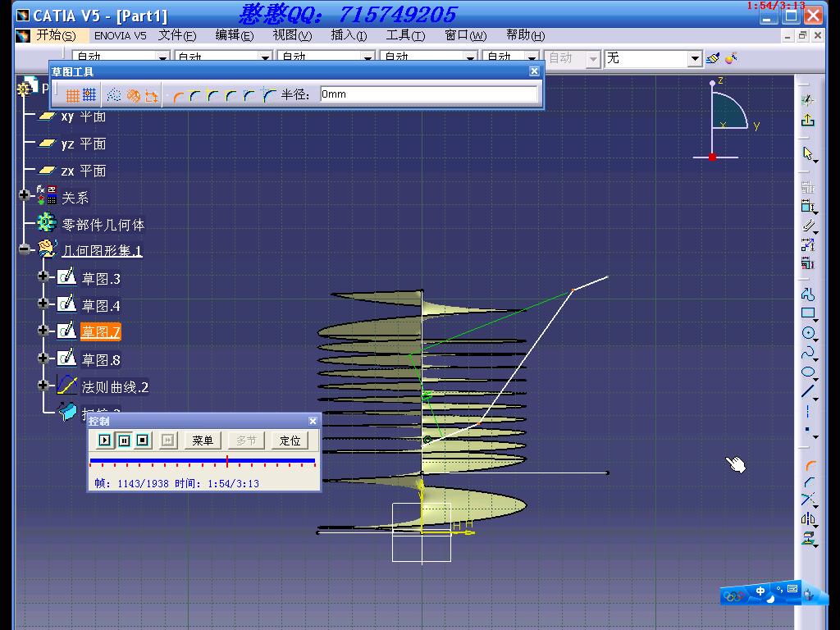The image size is (840, 630).
Task: Open the 工具 menu
Action: coord(405,35)
